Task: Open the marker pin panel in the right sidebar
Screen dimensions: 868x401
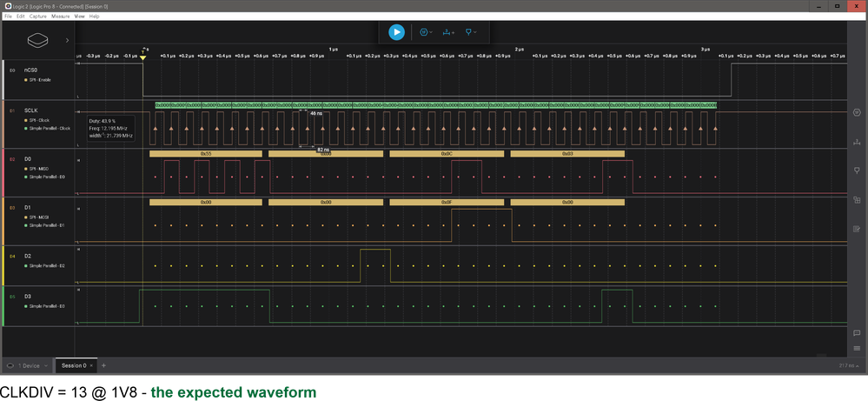Action: [x=857, y=170]
